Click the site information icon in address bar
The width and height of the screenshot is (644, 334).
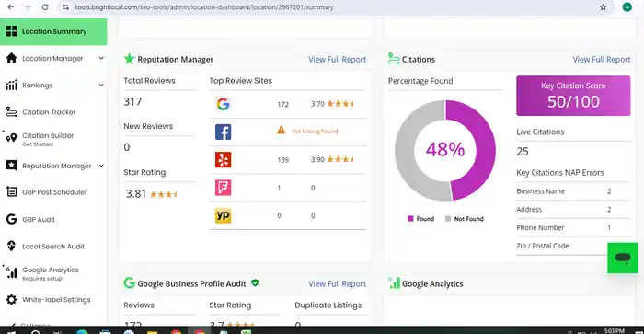tap(65, 7)
